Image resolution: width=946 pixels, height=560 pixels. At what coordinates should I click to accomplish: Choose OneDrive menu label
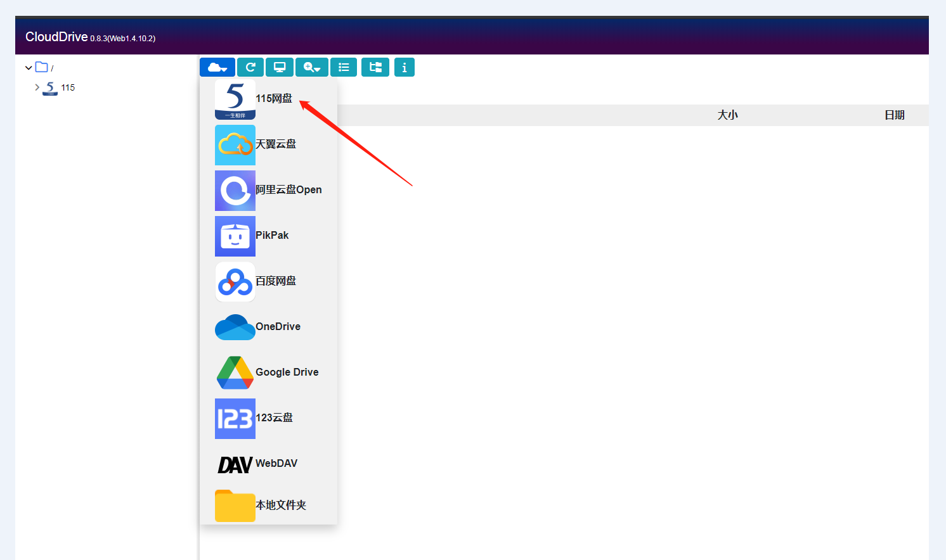278,326
